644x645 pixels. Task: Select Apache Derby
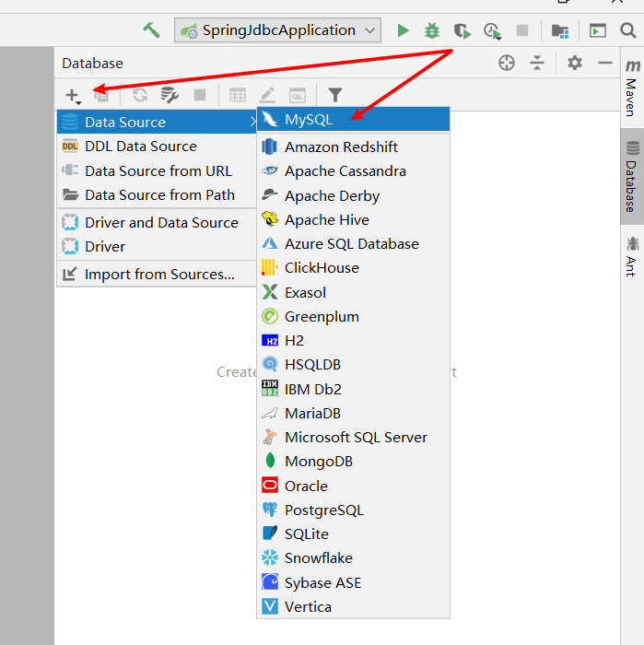pos(353,195)
